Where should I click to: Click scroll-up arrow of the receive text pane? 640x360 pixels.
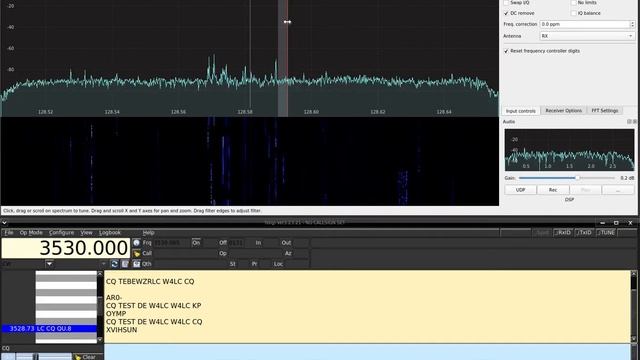click(634, 273)
